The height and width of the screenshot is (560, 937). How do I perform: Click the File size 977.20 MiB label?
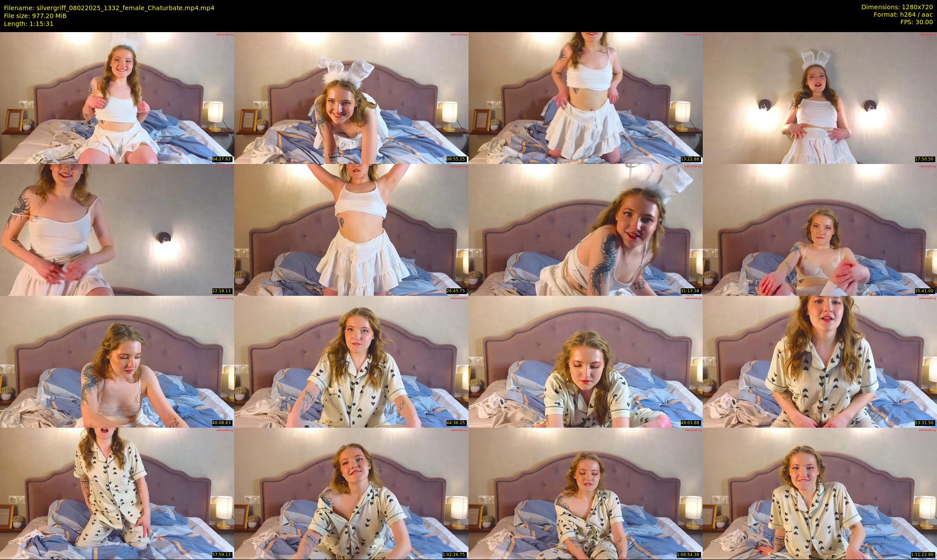[x=35, y=16]
